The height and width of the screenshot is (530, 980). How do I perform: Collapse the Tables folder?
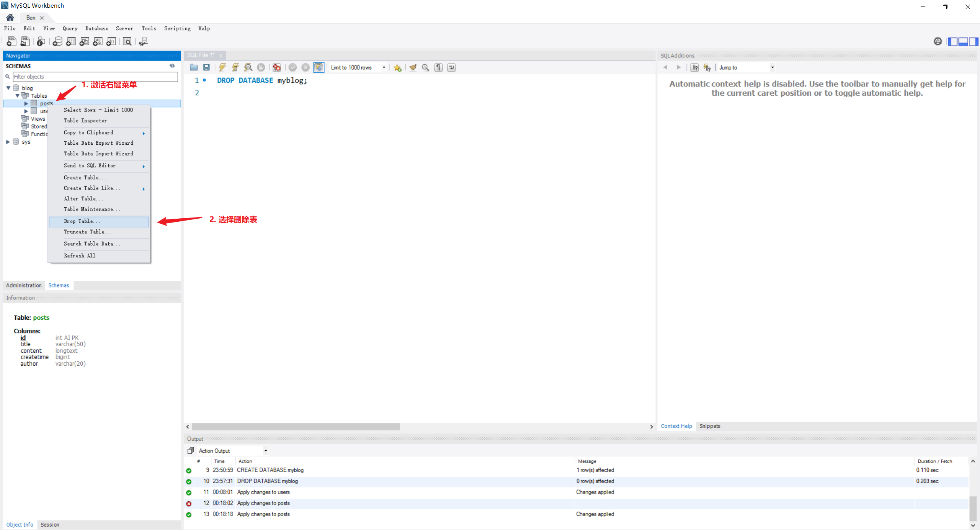pyautogui.click(x=17, y=96)
